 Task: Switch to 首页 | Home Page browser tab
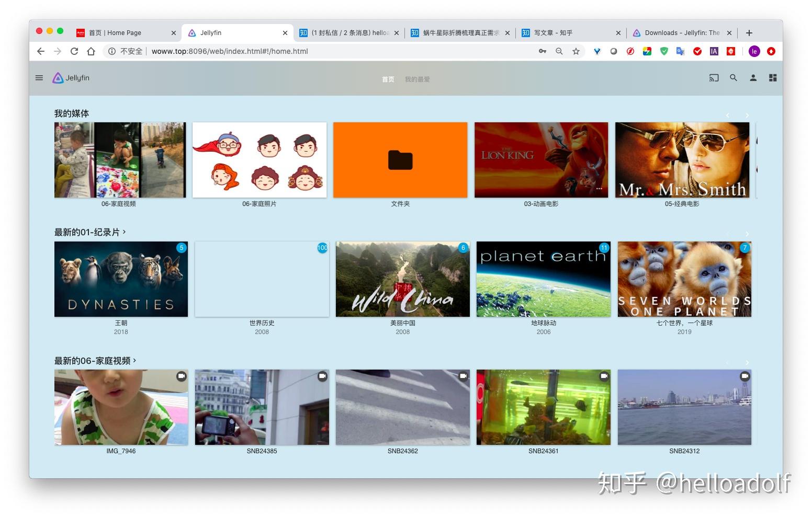pyautogui.click(x=126, y=33)
